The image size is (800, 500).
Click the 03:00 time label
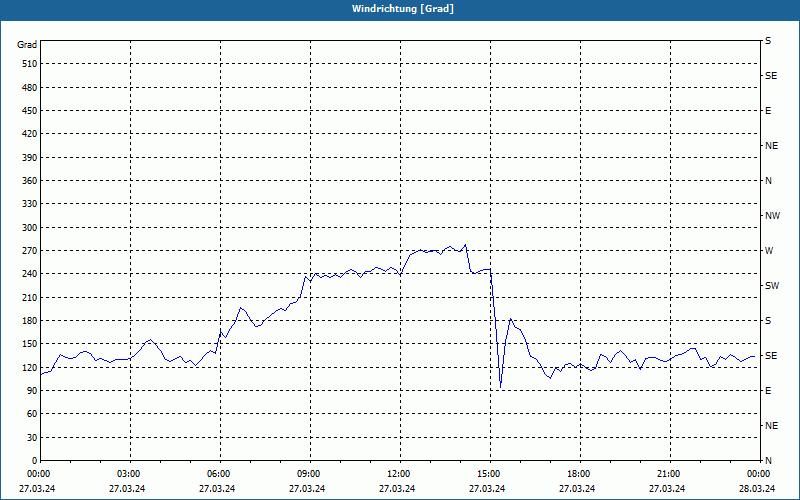[x=129, y=474]
